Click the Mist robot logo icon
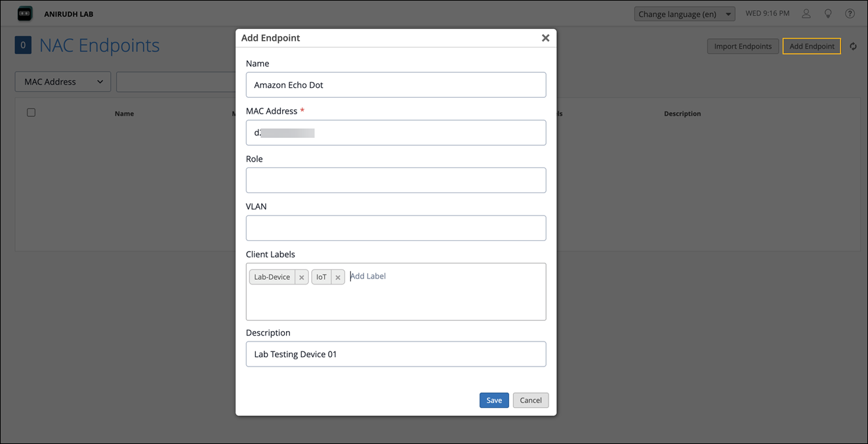This screenshot has height=444, width=868. pyautogui.click(x=25, y=13)
